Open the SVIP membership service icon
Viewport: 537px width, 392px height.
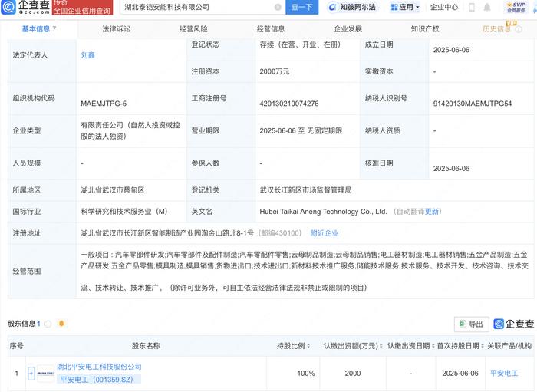click(516, 7)
